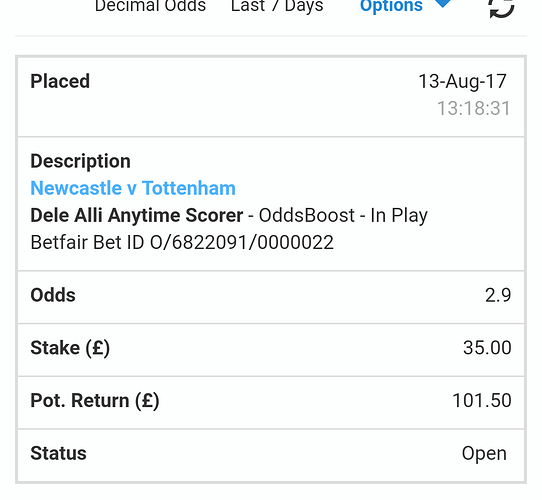
Task: Expand the Options dropdown arrow
Action: click(443, 3)
